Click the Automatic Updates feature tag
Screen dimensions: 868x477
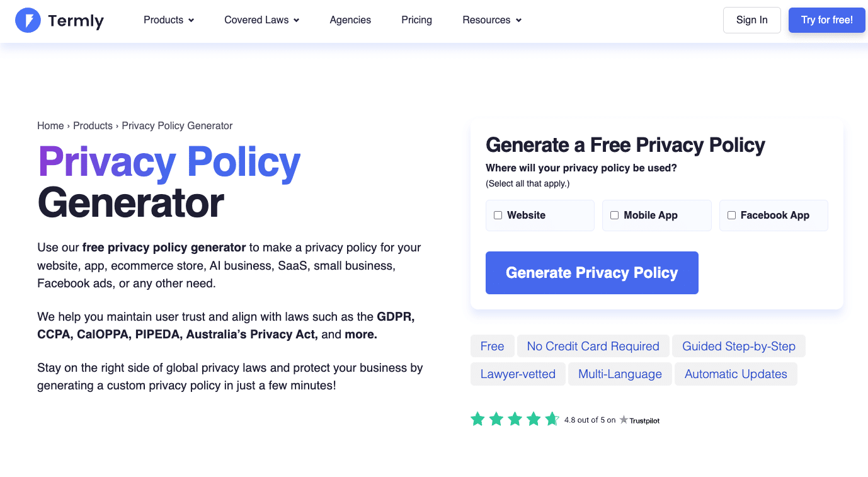(x=735, y=374)
